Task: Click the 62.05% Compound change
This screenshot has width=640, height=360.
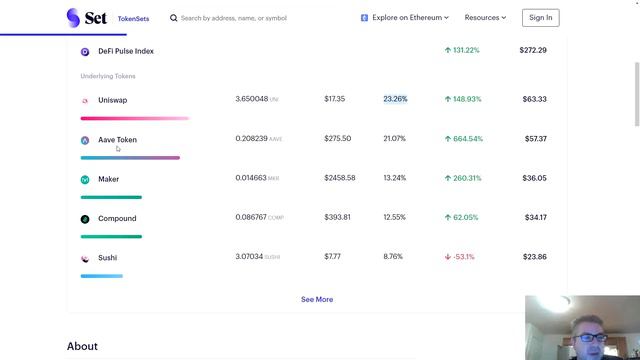Action: (465, 218)
